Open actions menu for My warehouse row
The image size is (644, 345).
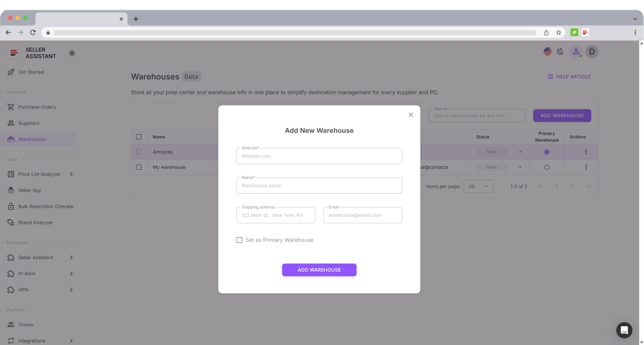pos(586,167)
